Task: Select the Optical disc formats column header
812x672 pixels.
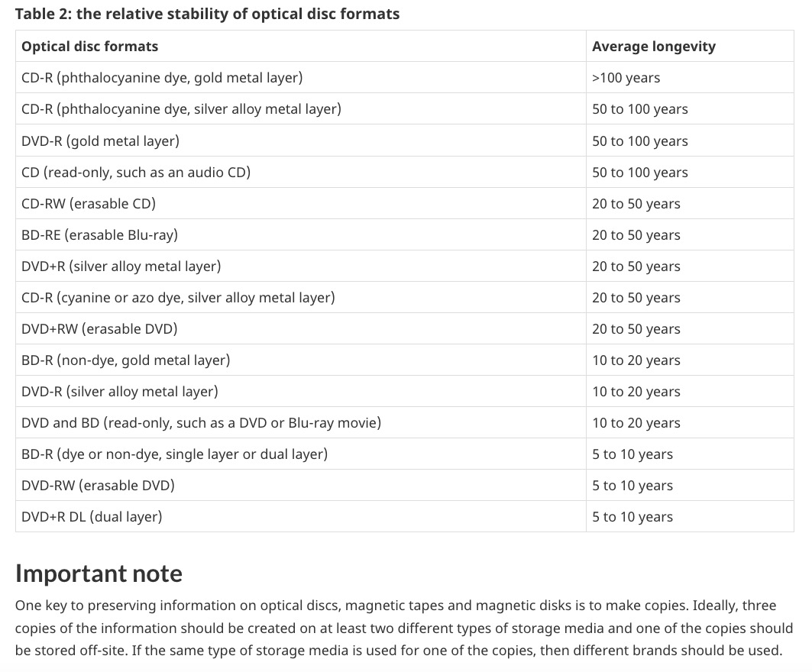Action: pos(301,46)
